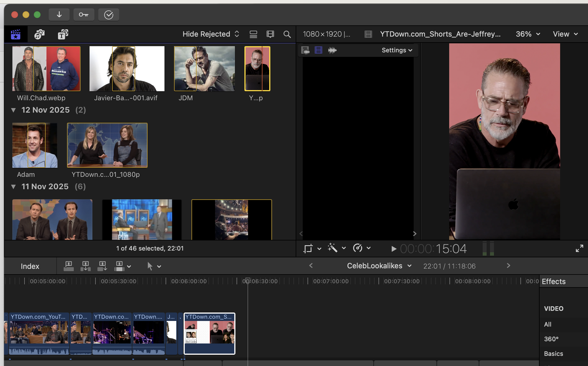Screen dimensions: 588x366
Task: Collapse the 12 Nov 2025 group
Action: coord(13,110)
